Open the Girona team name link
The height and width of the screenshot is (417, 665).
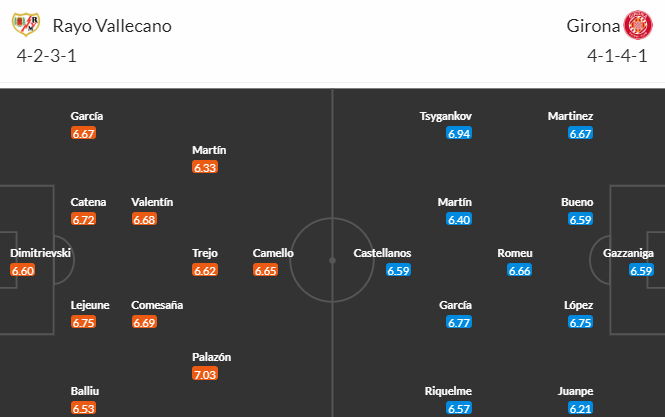click(593, 26)
